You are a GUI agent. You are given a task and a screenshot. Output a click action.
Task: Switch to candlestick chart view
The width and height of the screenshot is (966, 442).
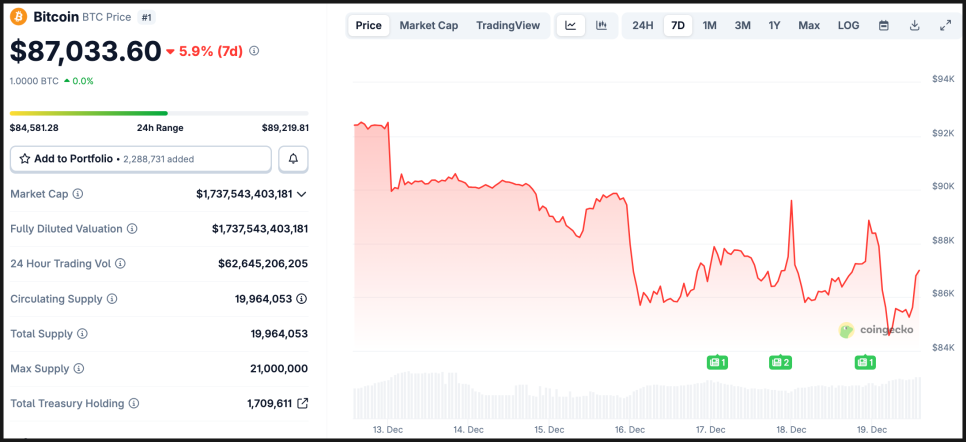tap(601, 26)
